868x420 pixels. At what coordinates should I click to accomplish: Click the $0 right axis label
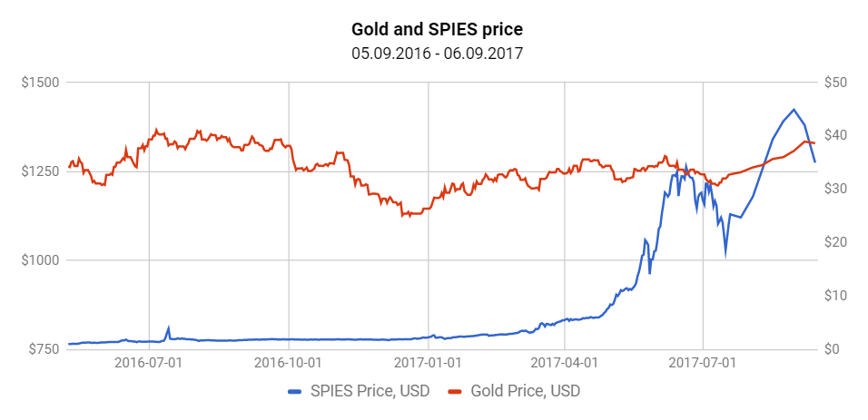click(x=831, y=349)
